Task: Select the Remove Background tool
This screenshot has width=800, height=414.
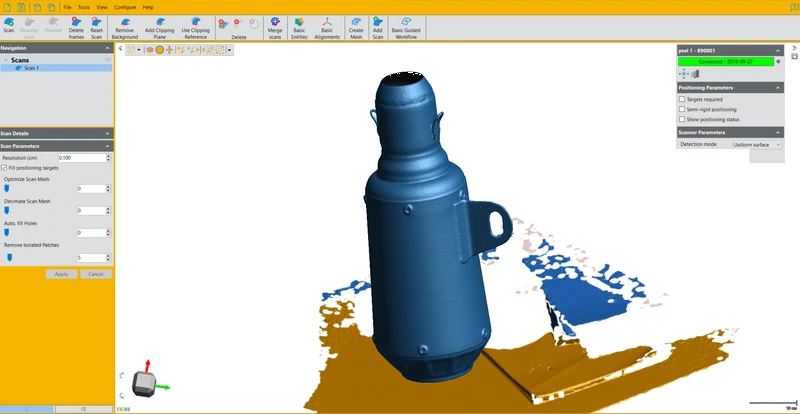Action: [x=125, y=26]
